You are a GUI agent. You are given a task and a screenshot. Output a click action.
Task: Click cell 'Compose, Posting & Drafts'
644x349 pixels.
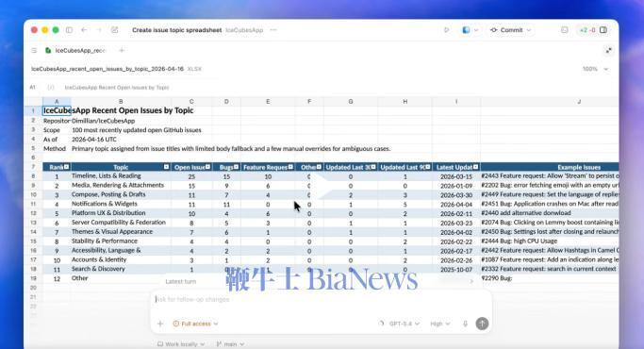pyautogui.click(x=121, y=194)
